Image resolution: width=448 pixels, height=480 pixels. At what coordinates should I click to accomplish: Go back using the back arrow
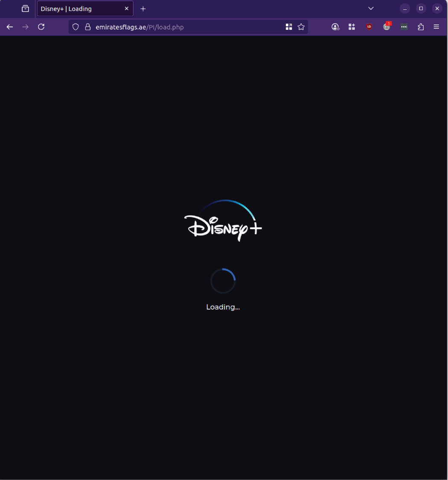pyautogui.click(x=9, y=26)
